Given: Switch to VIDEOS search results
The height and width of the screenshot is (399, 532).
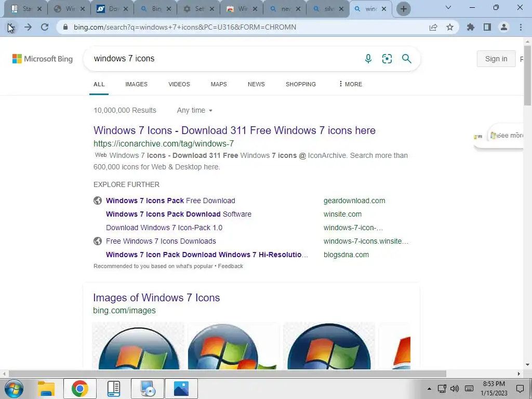Looking at the screenshot, I should tap(179, 84).
